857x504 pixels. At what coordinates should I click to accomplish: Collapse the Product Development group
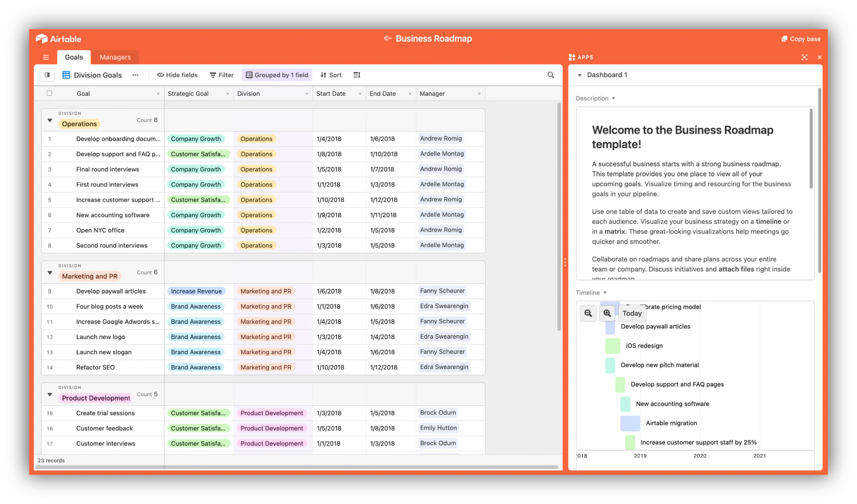tap(50, 394)
